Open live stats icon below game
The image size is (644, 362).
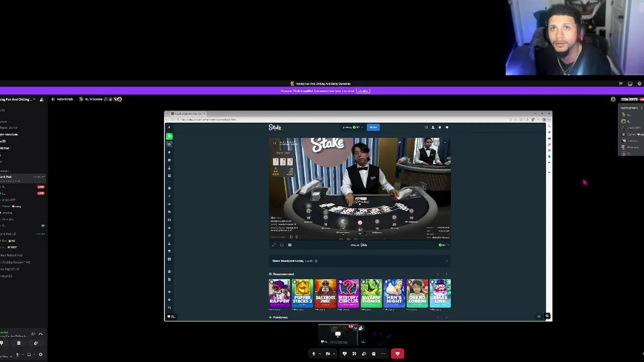pyautogui.click(x=289, y=245)
